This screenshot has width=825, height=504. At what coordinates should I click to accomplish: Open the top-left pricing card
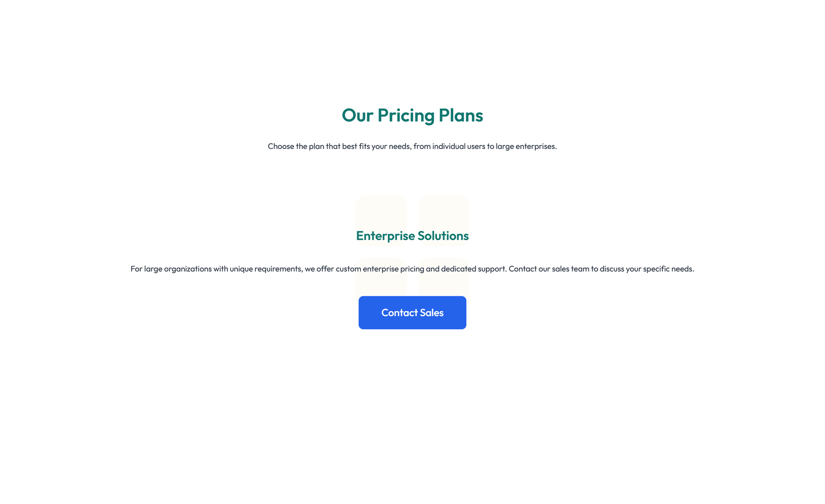(381, 211)
